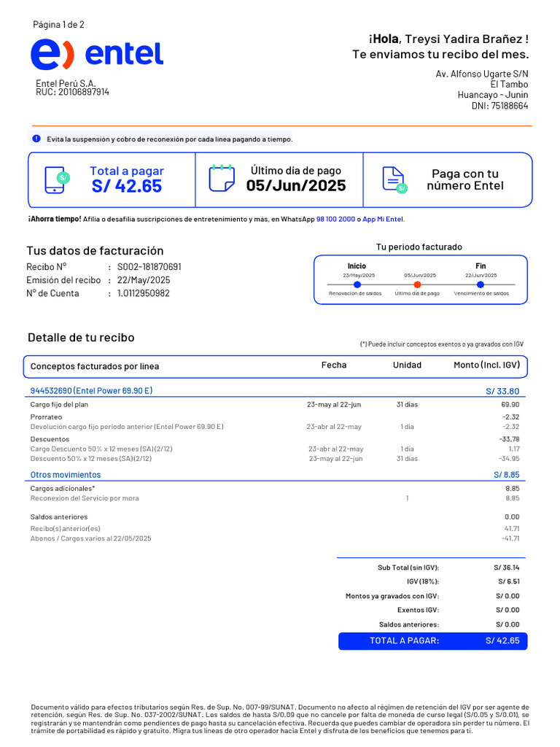Screen dimensions: 560x747
Task: Open the App Mi Entel link
Action: click(x=383, y=219)
